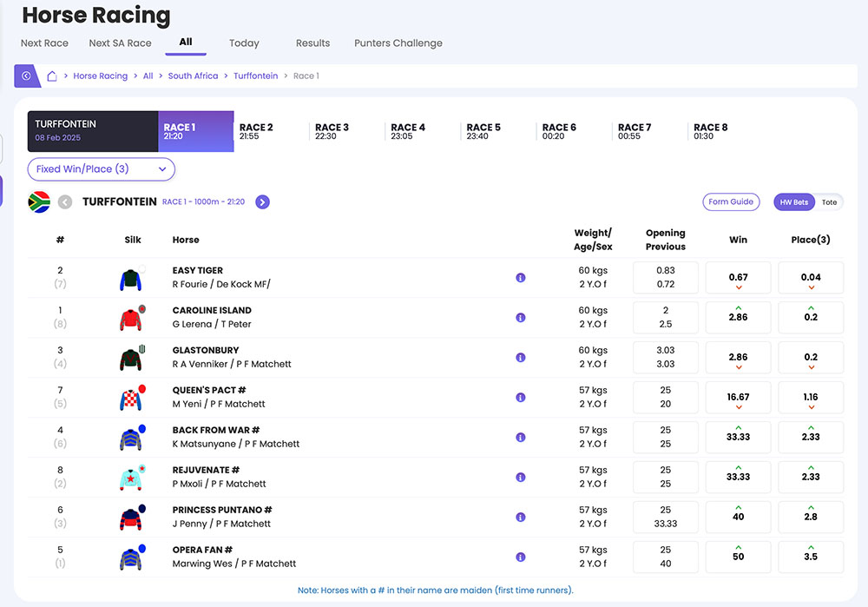Bet Opera Fan win at 50
The height and width of the screenshot is (607, 868).
coord(738,557)
